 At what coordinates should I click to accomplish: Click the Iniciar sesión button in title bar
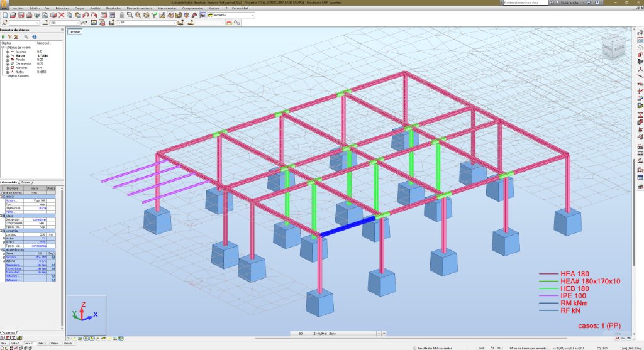[x=570, y=3]
